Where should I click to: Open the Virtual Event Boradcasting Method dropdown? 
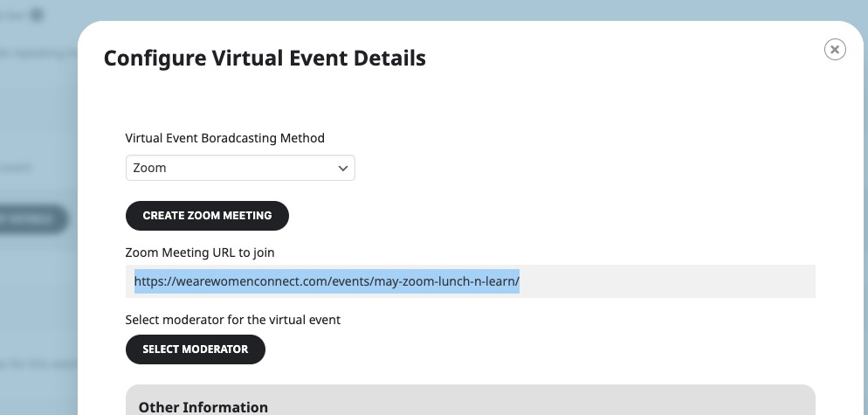(240, 168)
